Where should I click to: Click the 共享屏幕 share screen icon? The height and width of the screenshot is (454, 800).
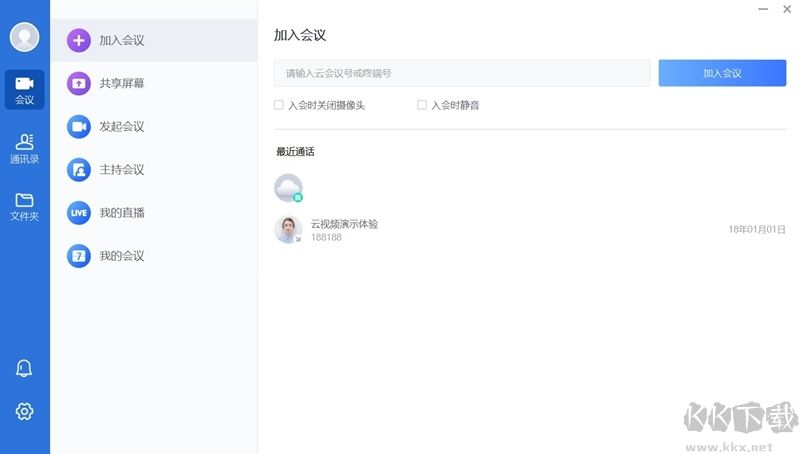coord(79,83)
